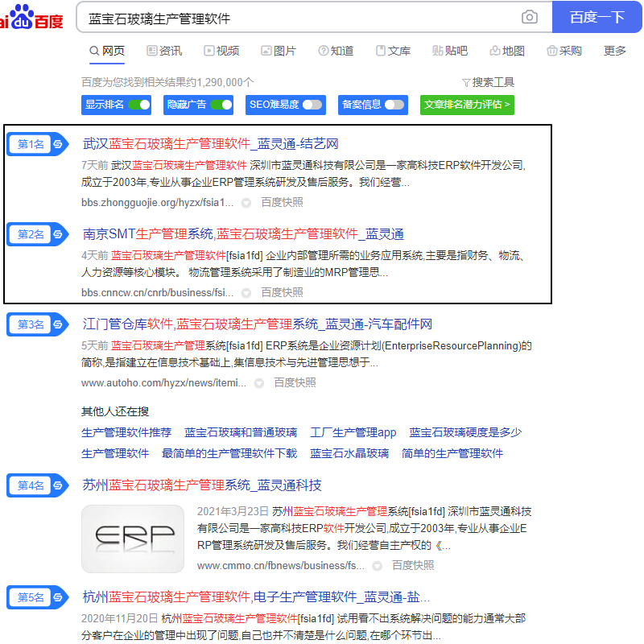Click the camera image search icon
This screenshot has height=644, width=644.
[x=530, y=17]
